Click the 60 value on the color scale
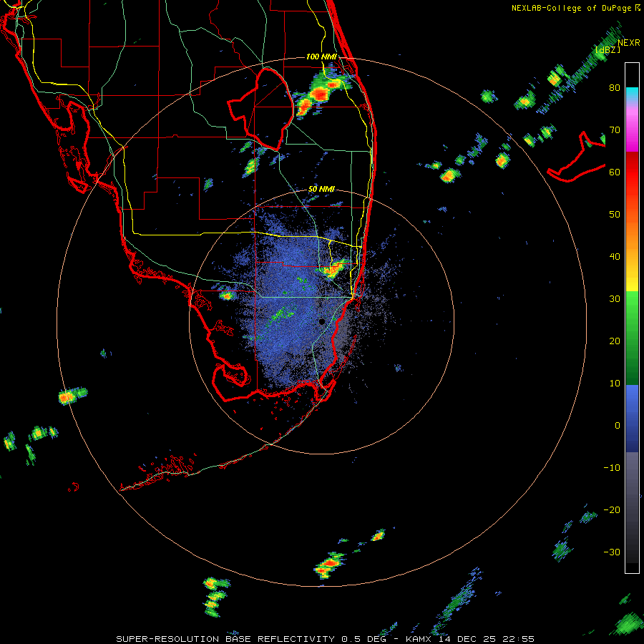Image resolution: width=644 pixels, height=644 pixels. (615, 172)
